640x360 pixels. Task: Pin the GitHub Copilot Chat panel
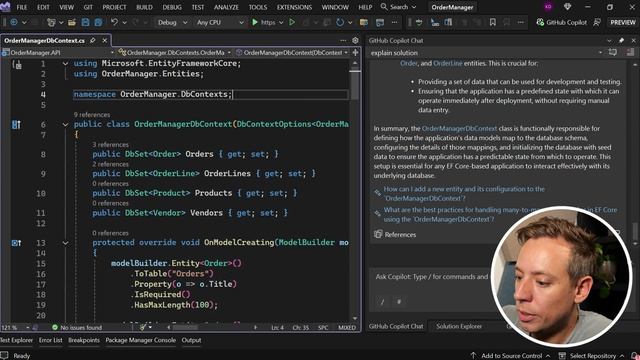(621, 40)
